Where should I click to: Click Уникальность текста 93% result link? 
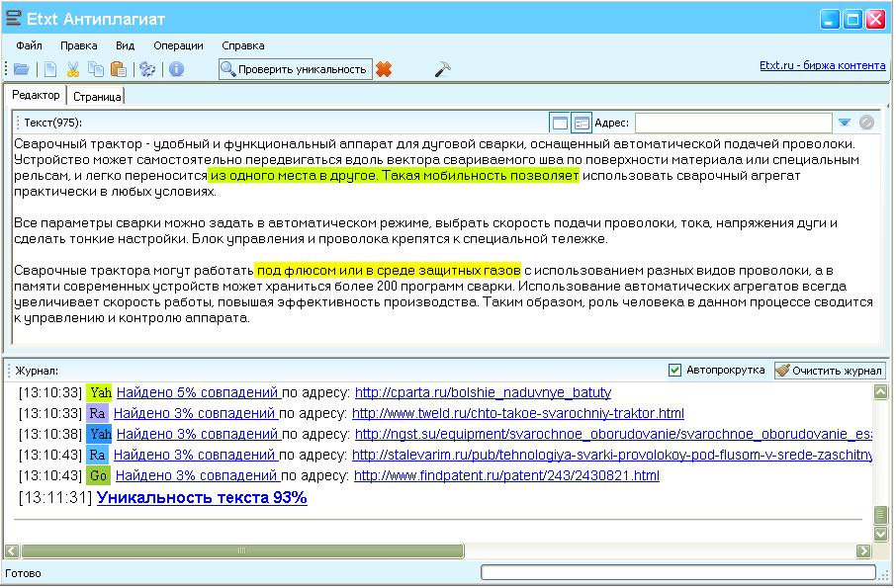pyautogui.click(x=202, y=498)
